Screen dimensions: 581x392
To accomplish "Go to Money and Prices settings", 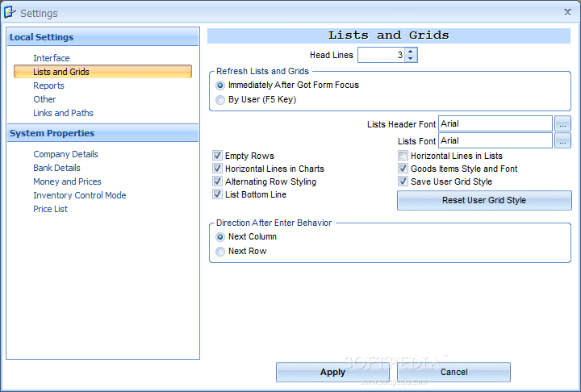I will pyautogui.click(x=67, y=181).
